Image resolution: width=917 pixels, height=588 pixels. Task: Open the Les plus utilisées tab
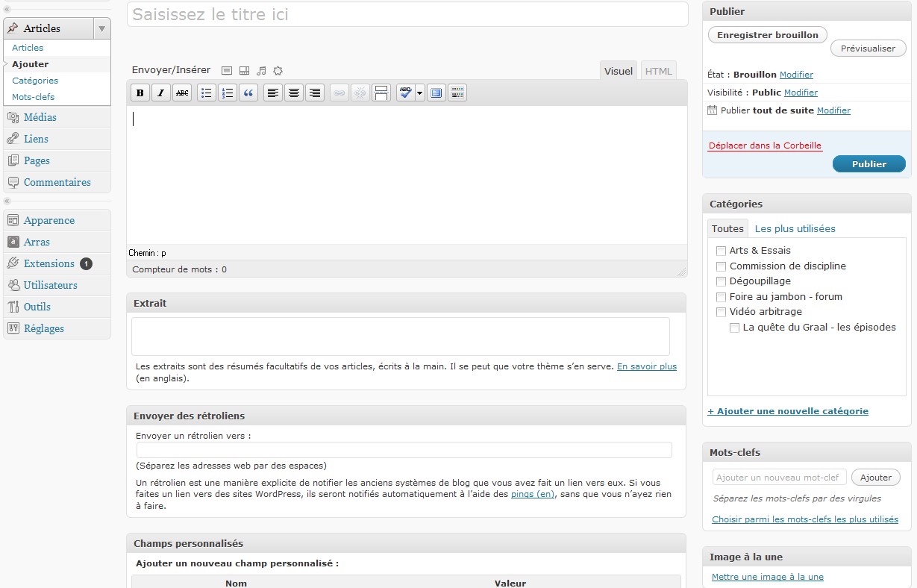[x=795, y=229]
